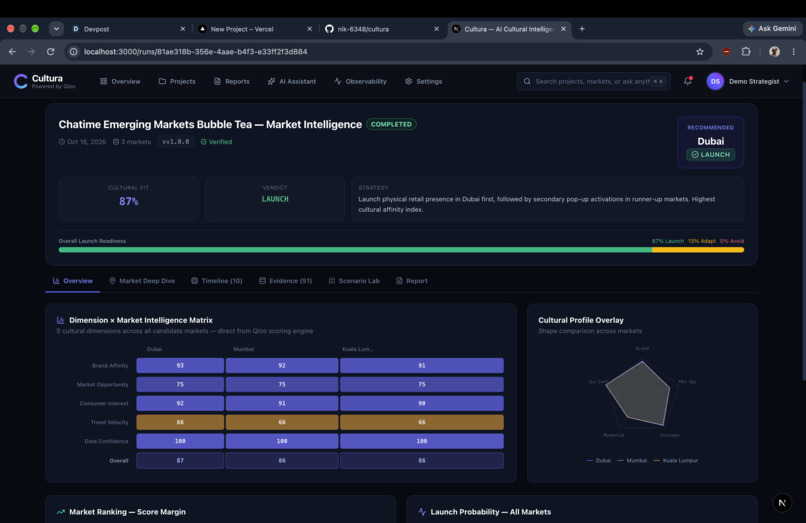Select the Report tab
Viewport: 806px width, 523px height.
(412, 281)
